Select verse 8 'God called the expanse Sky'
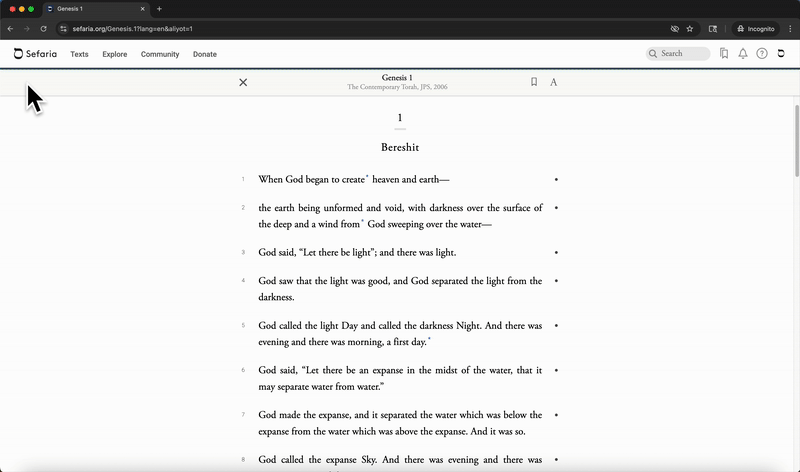800x472 pixels. (400, 460)
